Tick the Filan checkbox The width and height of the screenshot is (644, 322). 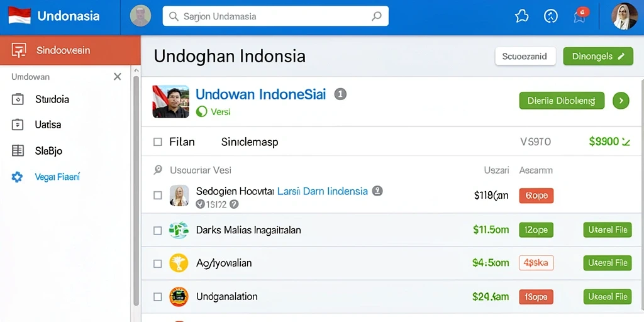(158, 142)
